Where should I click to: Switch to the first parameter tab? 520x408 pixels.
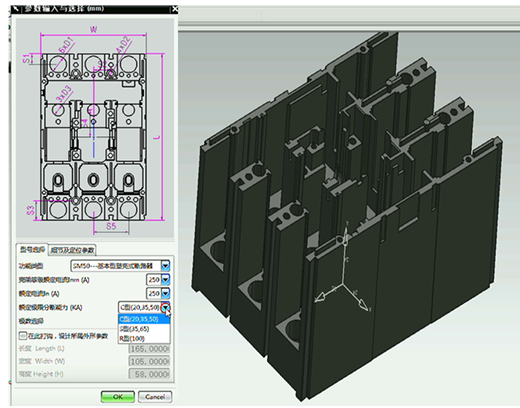tap(32, 249)
